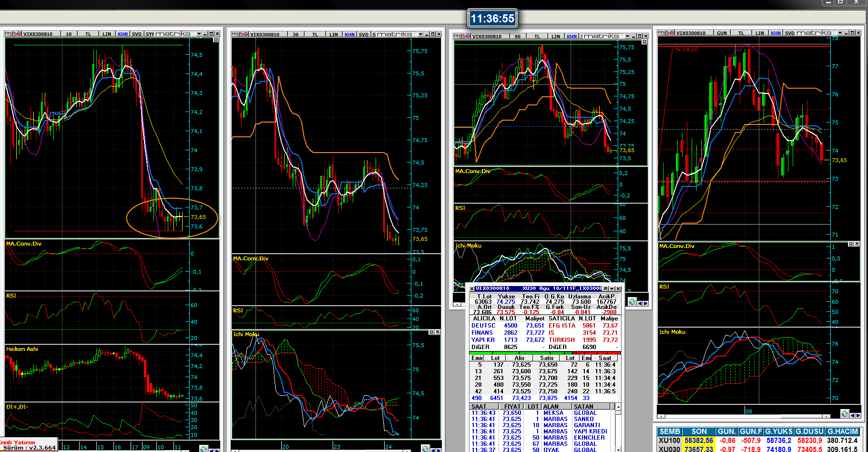The image size is (868, 452).
Task: Click the FIYAT column header in the trades list
Action: pyautogui.click(x=512, y=407)
